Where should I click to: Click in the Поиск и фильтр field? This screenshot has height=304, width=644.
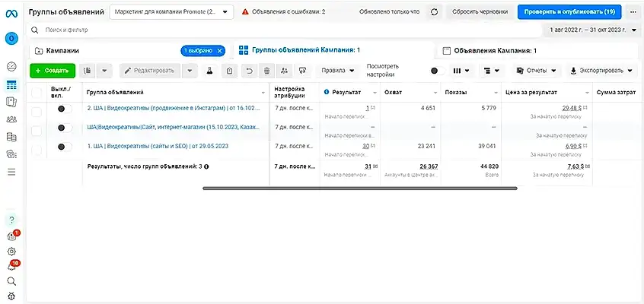(228, 30)
